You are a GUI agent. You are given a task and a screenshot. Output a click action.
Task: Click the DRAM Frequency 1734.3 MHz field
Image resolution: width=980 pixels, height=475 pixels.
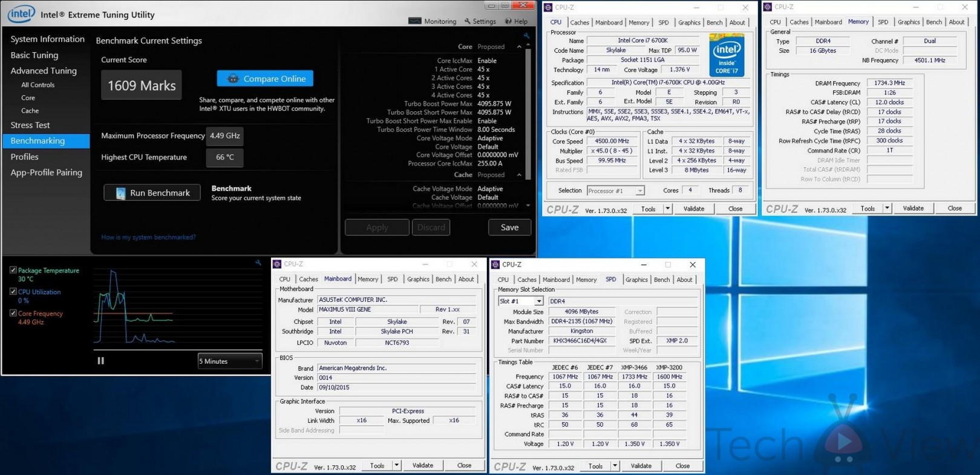(x=890, y=84)
